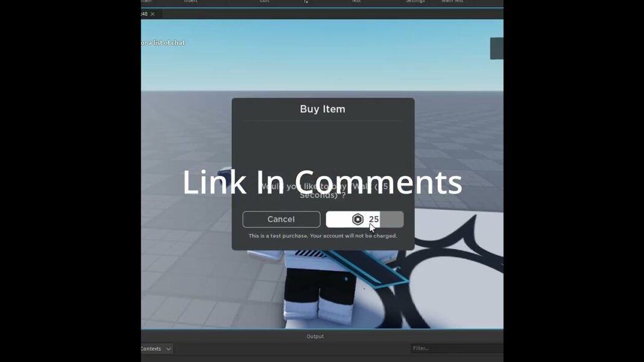644x362 pixels.
Task: Click the Team Test ribbon section label
Action: (x=452, y=2)
